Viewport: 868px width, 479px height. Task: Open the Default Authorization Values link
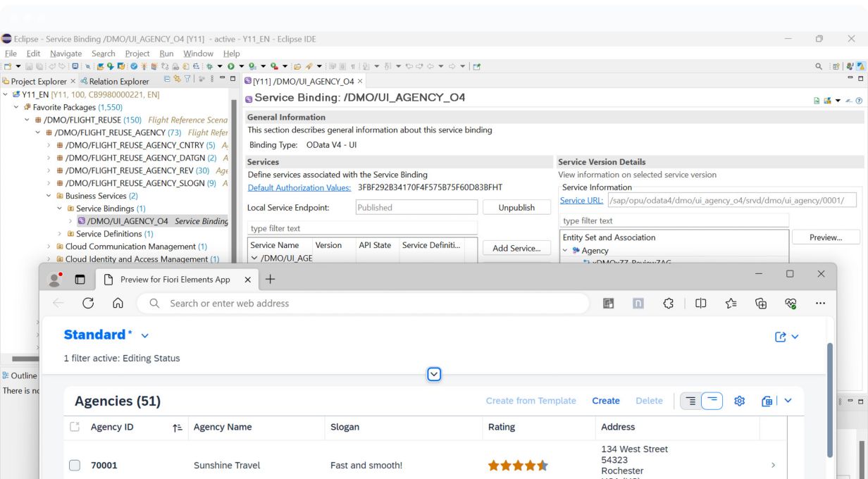[299, 187]
